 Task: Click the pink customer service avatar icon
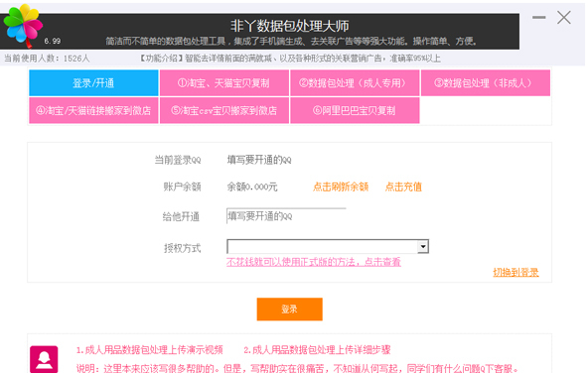click(x=44, y=359)
